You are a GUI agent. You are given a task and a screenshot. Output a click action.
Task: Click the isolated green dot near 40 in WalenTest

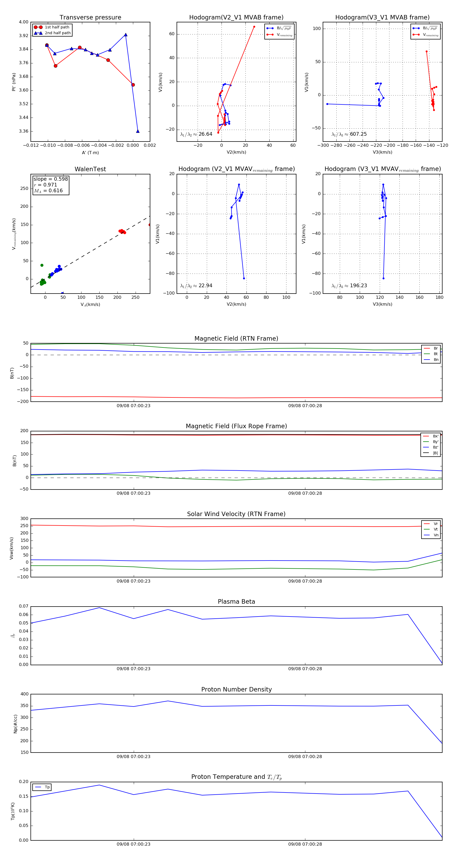[x=42, y=265]
